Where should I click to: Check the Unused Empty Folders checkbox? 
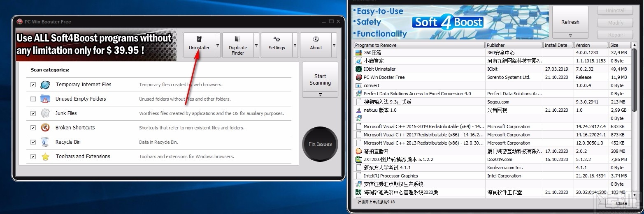33,99
